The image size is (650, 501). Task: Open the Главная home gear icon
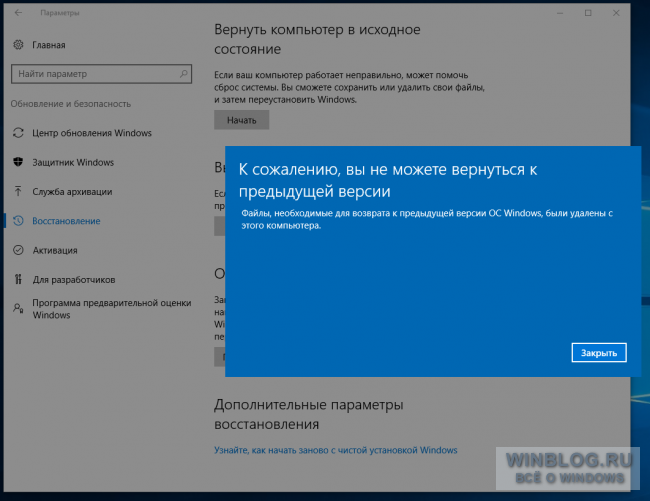point(18,45)
